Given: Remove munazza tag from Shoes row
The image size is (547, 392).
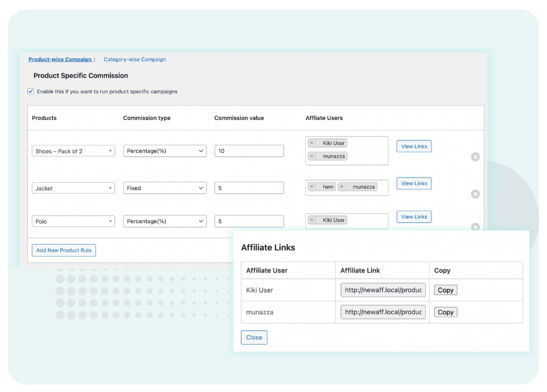Looking at the screenshot, I should (x=312, y=156).
